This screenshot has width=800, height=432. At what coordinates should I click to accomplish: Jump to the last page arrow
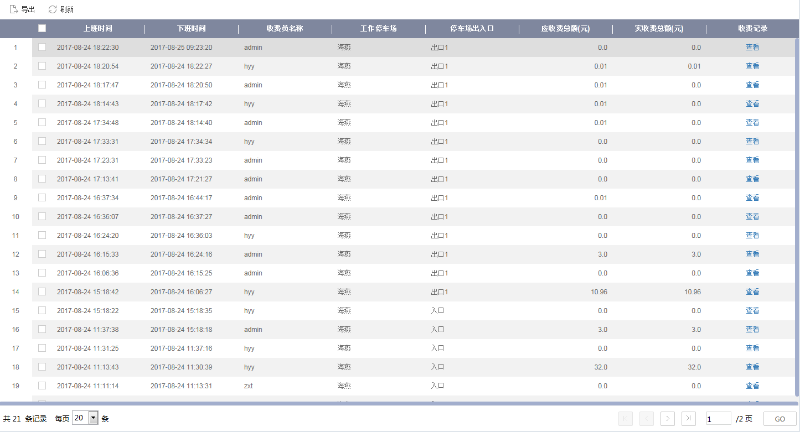[x=689, y=418]
